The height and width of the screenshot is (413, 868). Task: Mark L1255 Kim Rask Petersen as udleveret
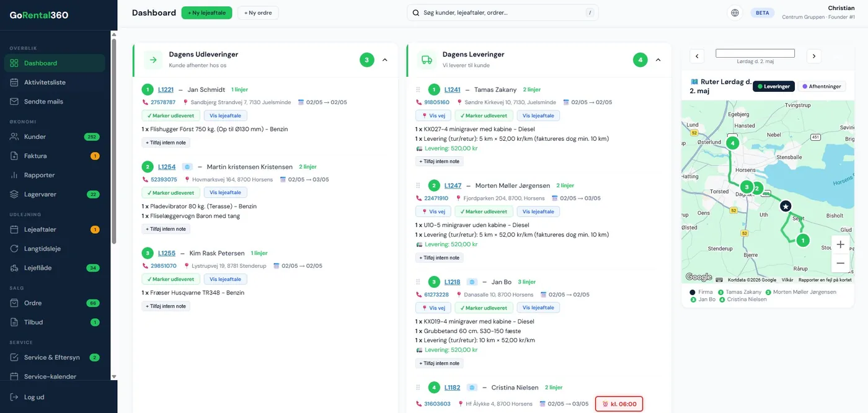[x=170, y=279]
